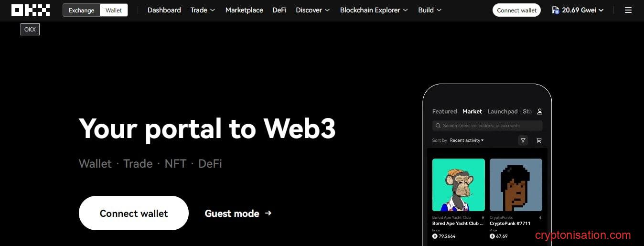
Task: Expand the Trade dropdown menu
Action: click(203, 10)
